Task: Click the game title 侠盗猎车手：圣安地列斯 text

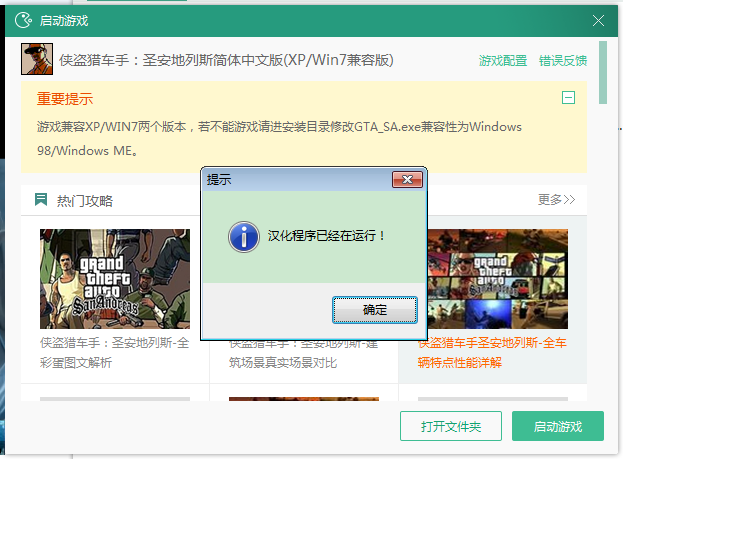Action: point(226,60)
